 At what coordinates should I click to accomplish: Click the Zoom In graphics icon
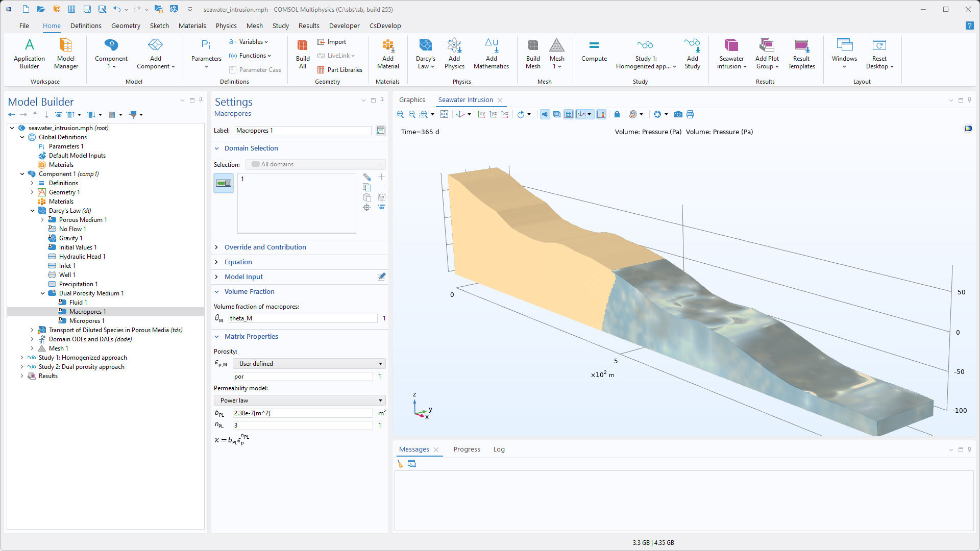coord(400,114)
